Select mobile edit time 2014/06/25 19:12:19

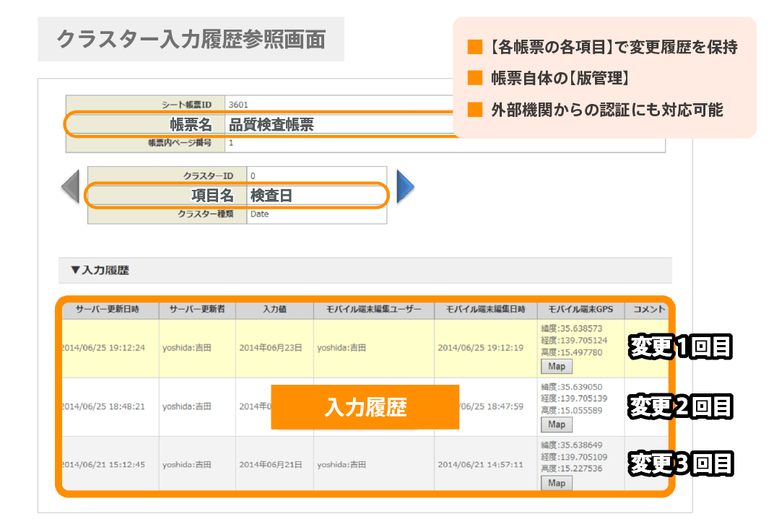(x=480, y=348)
